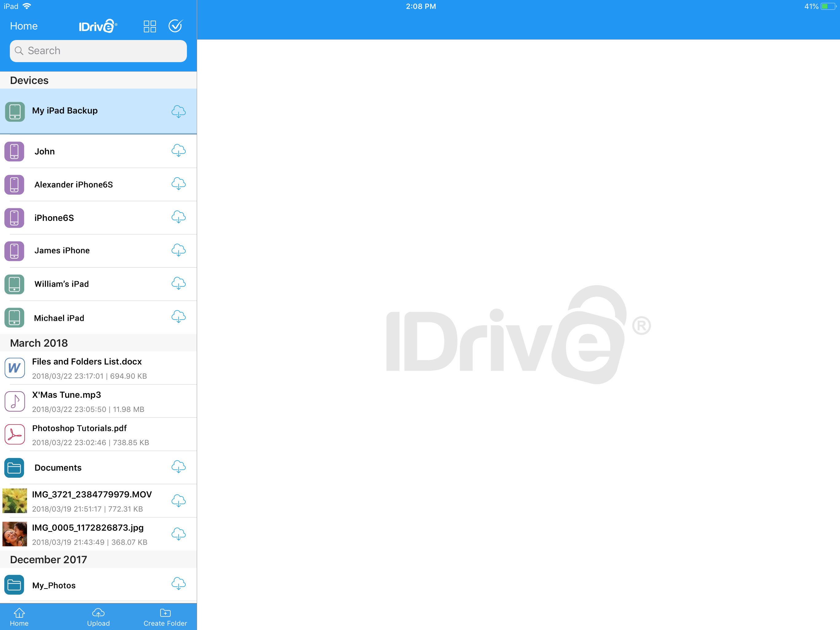
Task: Click iPhone6S purple phone icon
Action: click(14, 218)
